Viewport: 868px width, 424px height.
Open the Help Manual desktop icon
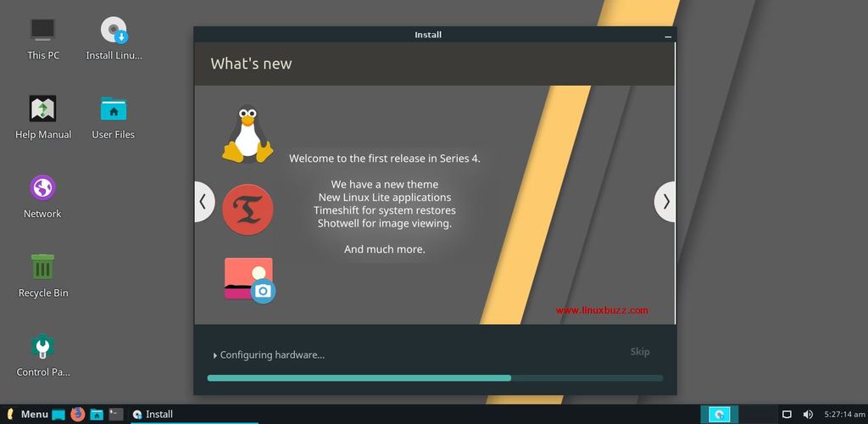click(x=42, y=109)
